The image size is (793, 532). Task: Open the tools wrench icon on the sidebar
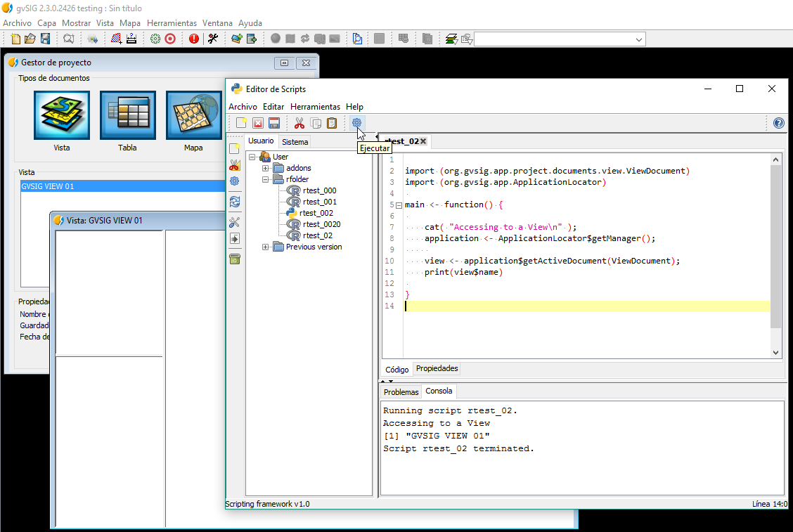[235, 221]
